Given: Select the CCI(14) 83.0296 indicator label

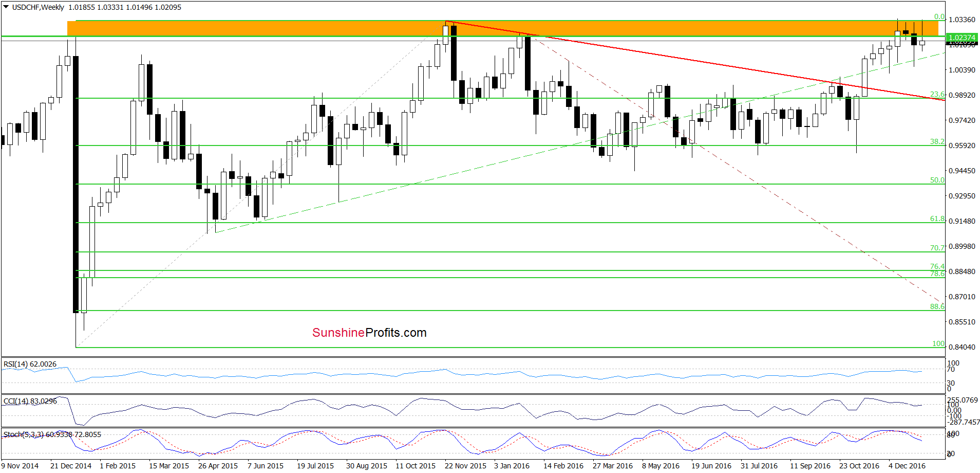Looking at the screenshot, I should 30,401.
